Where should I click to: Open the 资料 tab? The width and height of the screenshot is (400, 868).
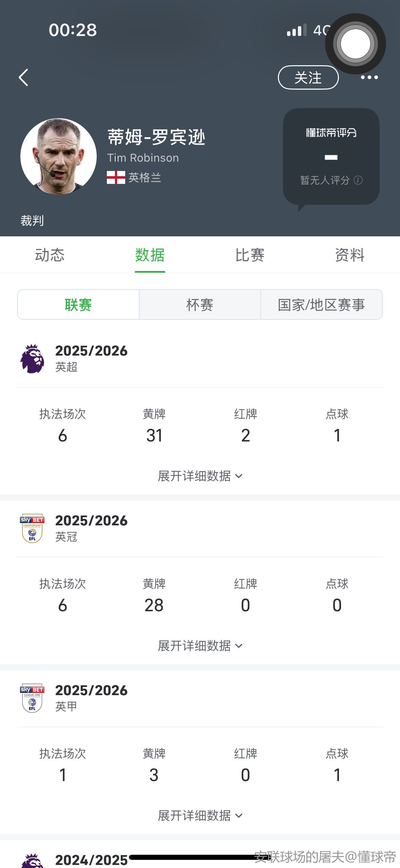(x=349, y=255)
